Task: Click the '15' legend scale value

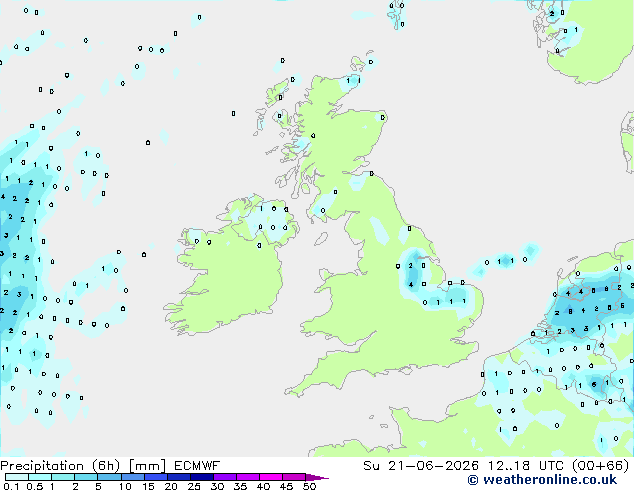Action: point(148,486)
